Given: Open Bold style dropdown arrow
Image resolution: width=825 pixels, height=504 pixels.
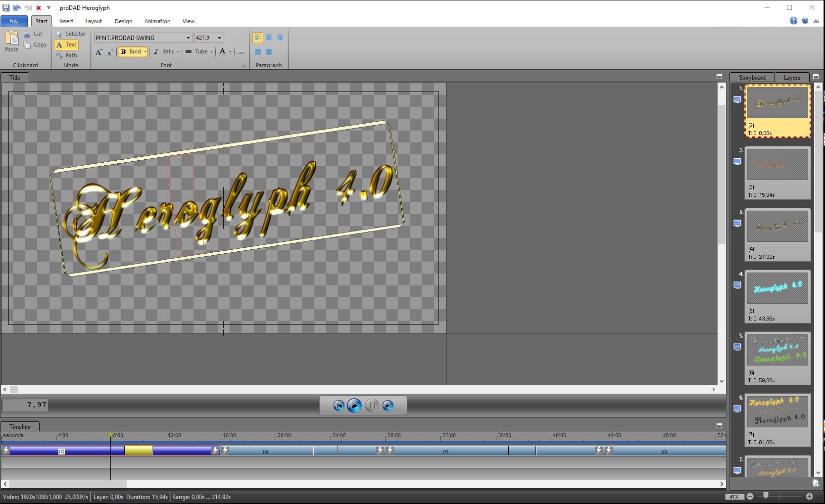Looking at the screenshot, I should [145, 51].
